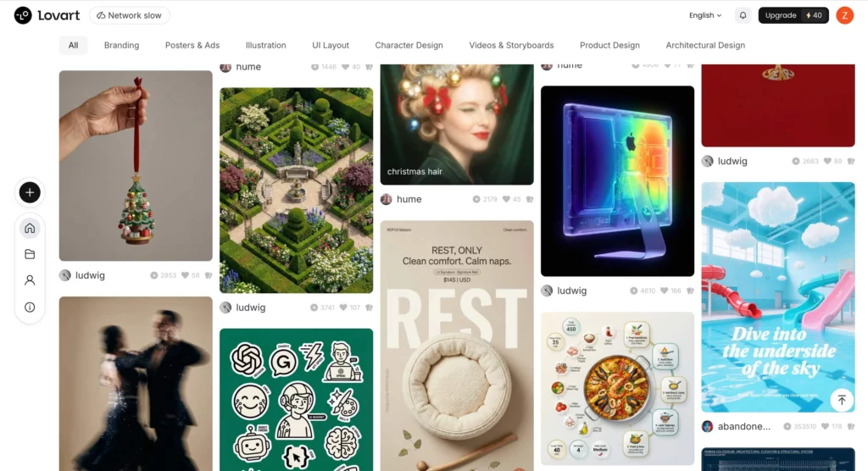This screenshot has height=471, width=868.
Task: Open the REST pet bed poster thumbnail
Action: click(457, 346)
